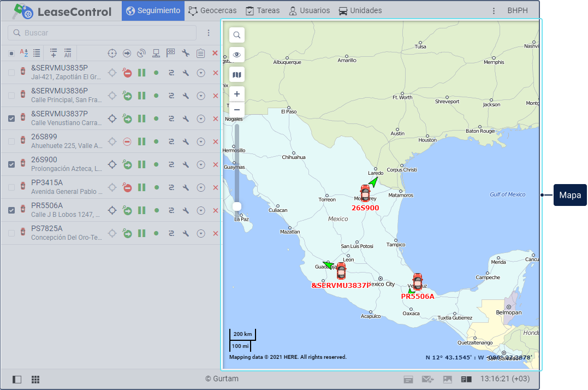Viewport: 588px width, 390px height.
Task: Open the map layers selector icon
Action: tap(237, 74)
